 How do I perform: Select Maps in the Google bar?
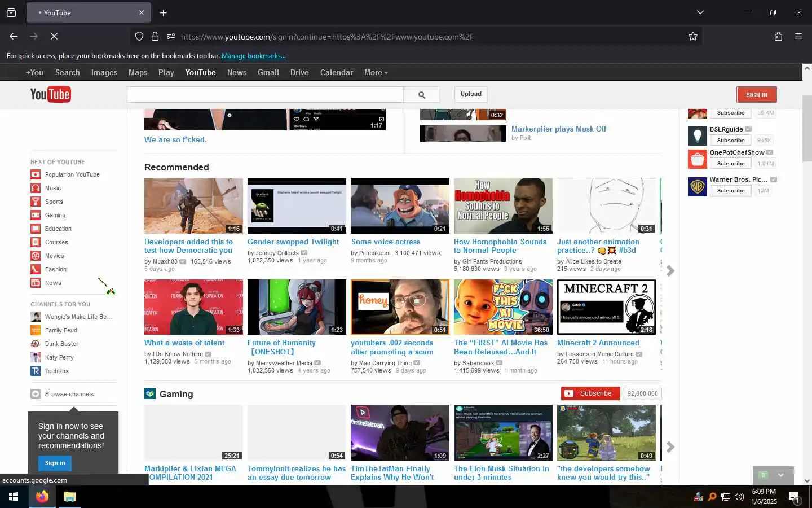(x=138, y=72)
